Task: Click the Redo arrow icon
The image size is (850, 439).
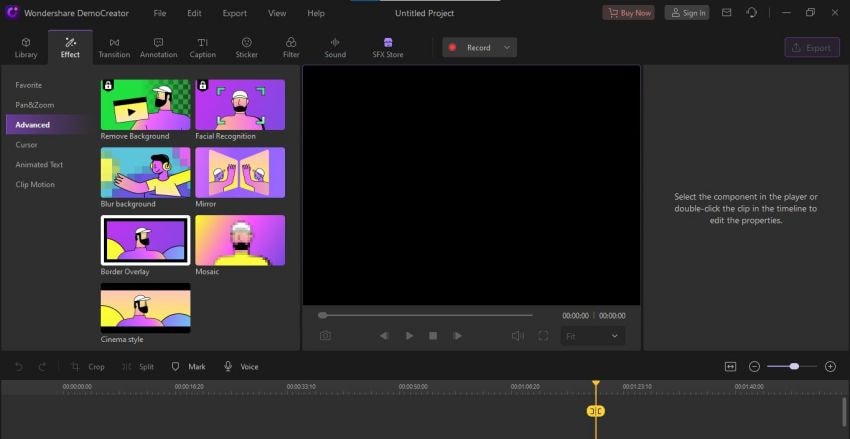Action: click(x=42, y=367)
